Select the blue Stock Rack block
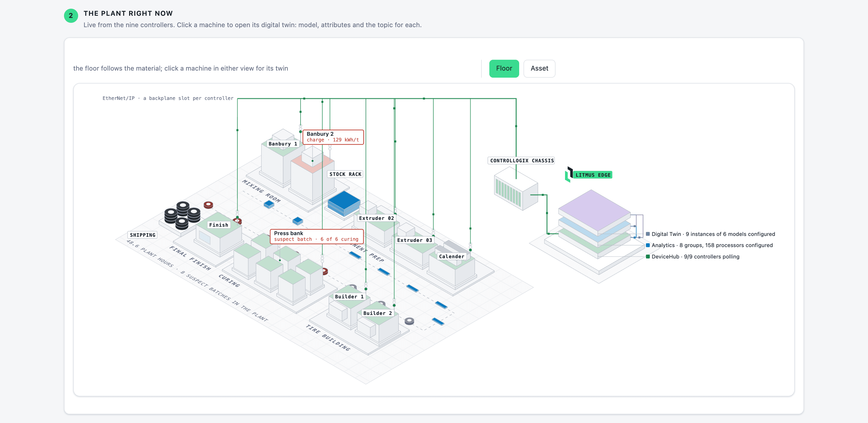 click(344, 204)
